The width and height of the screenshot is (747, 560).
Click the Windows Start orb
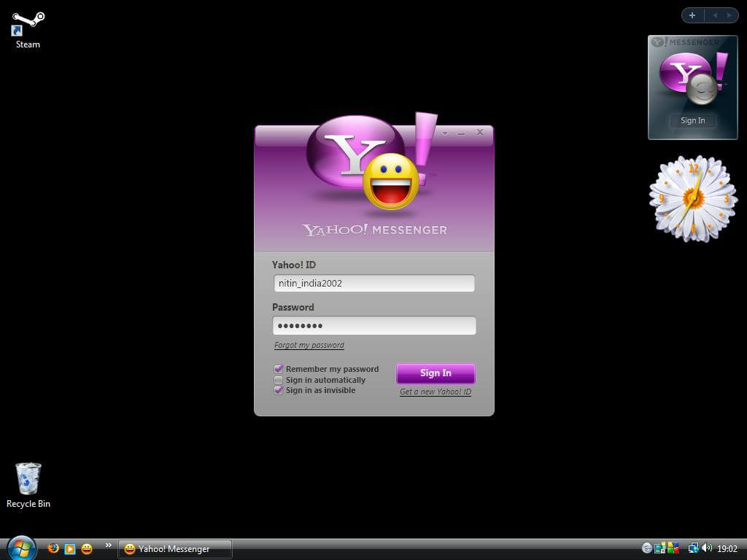point(20,548)
